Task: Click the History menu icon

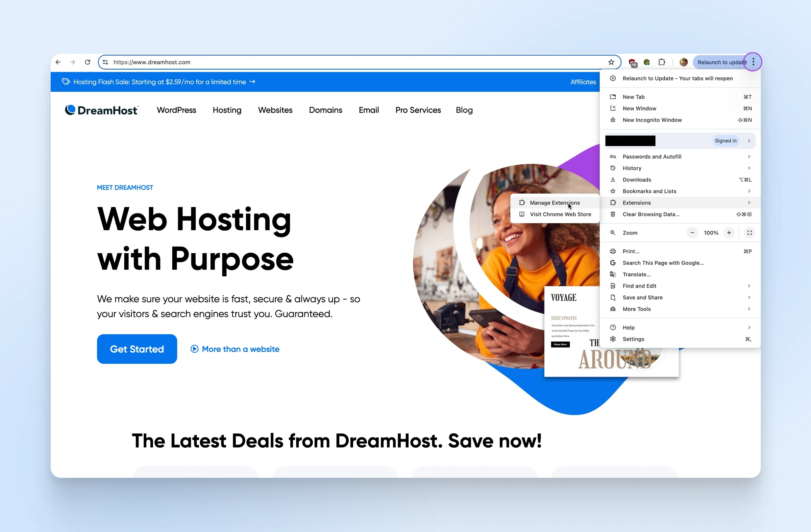Action: click(x=613, y=168)
